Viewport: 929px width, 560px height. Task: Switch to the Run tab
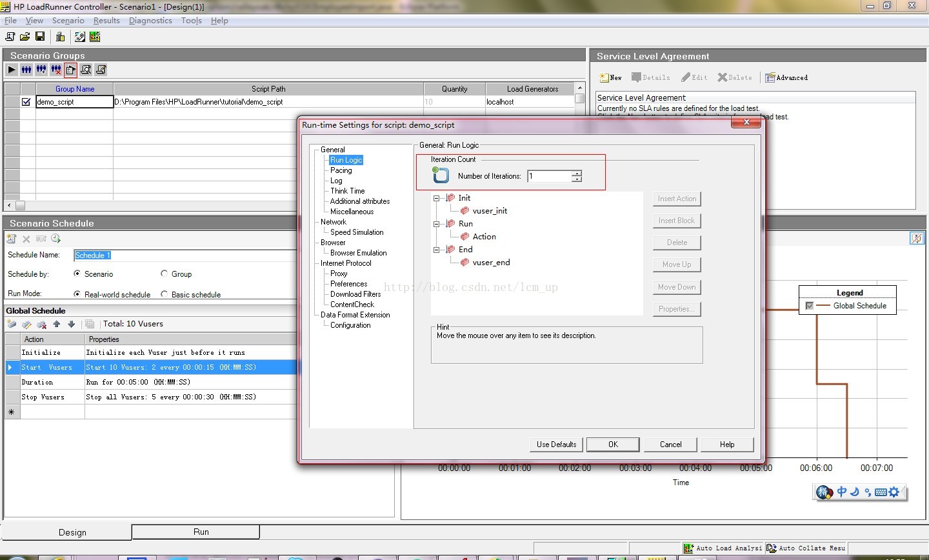coord(201,532)
